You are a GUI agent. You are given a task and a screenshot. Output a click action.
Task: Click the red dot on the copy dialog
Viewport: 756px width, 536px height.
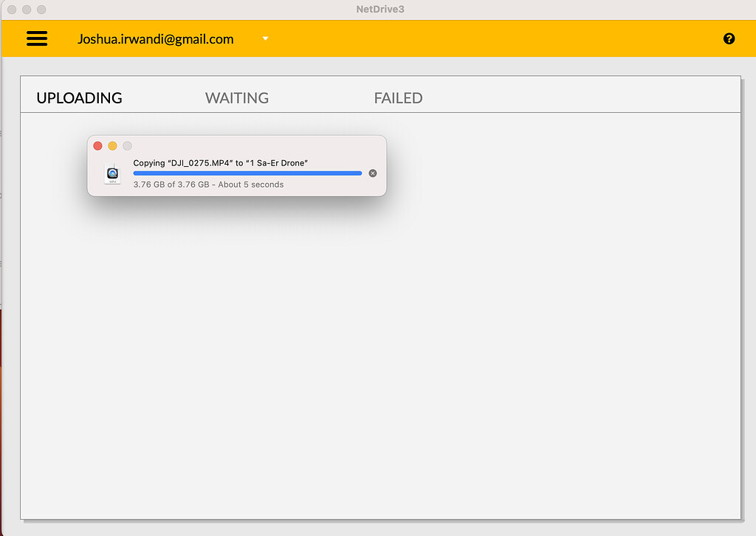(x=97, y=145)
